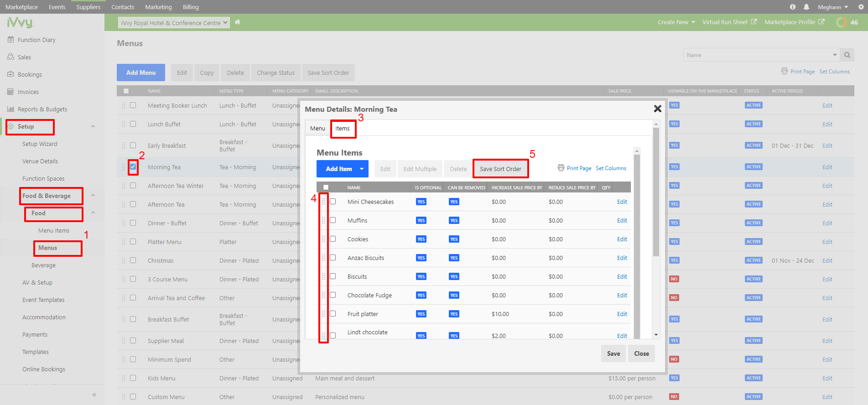This screenshot has height=405, width=868.
Task: Close the Menu Details dialog with X
Action: click(x=657, y=109)
